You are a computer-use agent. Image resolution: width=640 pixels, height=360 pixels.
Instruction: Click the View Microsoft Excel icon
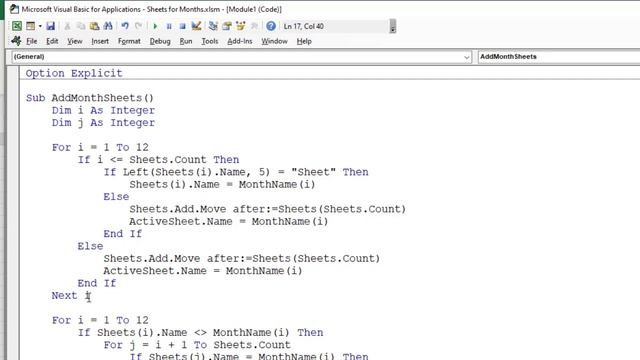pyautogui.click(x=17, y=26)
